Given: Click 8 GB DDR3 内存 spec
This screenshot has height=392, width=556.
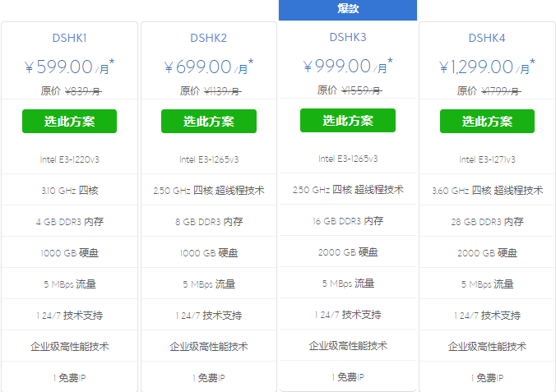Looking at the screenshot, I should click(x=209, y=222).
